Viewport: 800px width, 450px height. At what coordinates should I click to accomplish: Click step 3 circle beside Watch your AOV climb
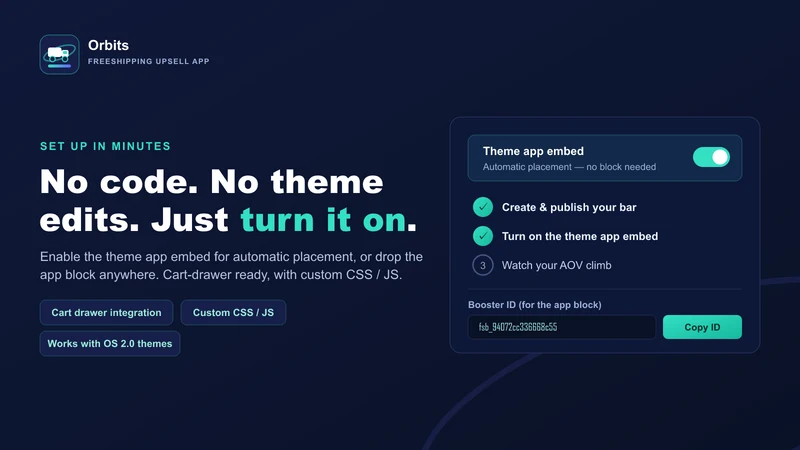[x=483, y=265]
